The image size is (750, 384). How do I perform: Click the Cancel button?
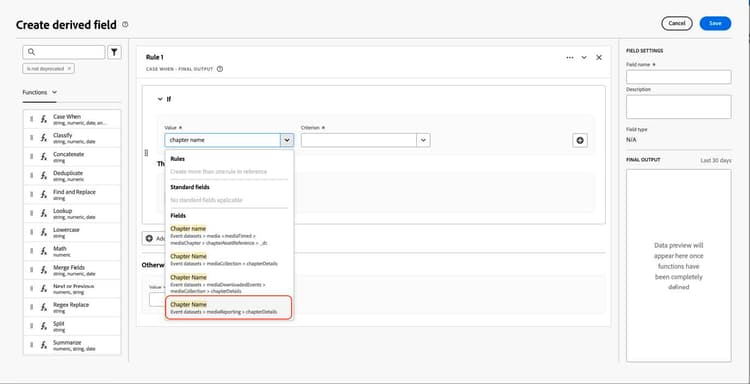pyautogui.click(x=677, y=23)
